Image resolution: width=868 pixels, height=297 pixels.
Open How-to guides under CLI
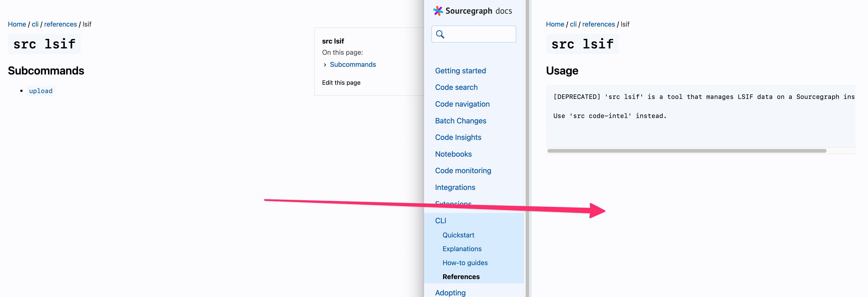point(465,263)
